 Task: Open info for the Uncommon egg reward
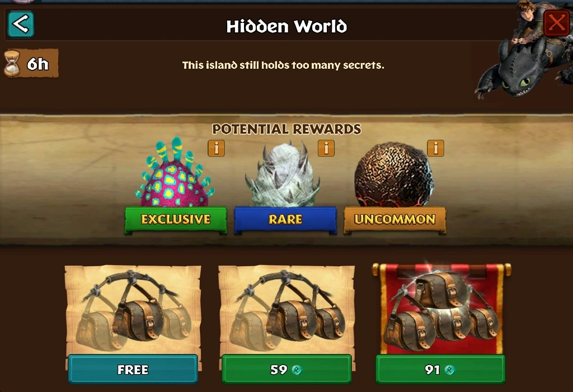435,148
